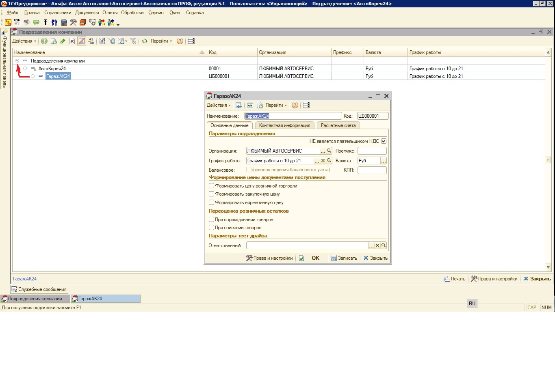Open Права и настройки in ГаражАК24 dialog

pyautogui.click(x=269, y=258)
